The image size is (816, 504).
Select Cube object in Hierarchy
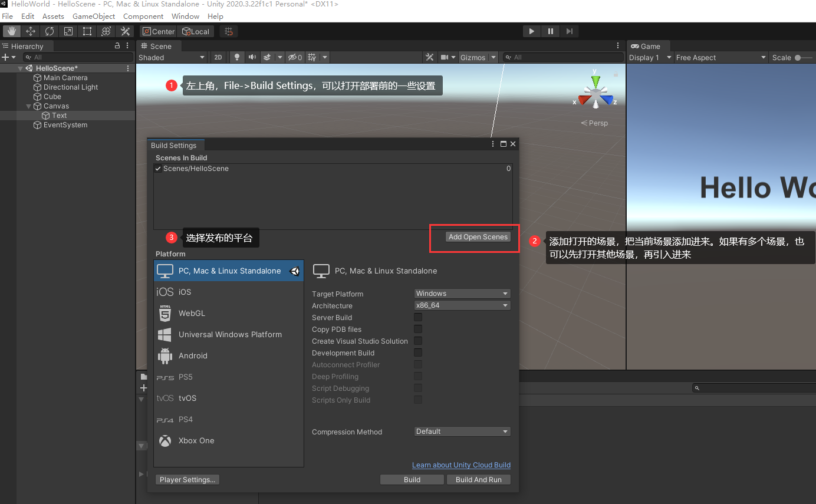[x=52, y=97]
